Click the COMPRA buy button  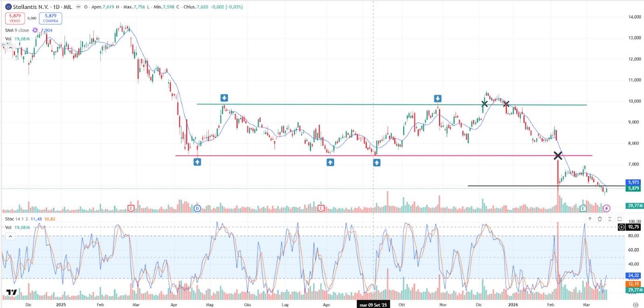[x=51, y=19]
